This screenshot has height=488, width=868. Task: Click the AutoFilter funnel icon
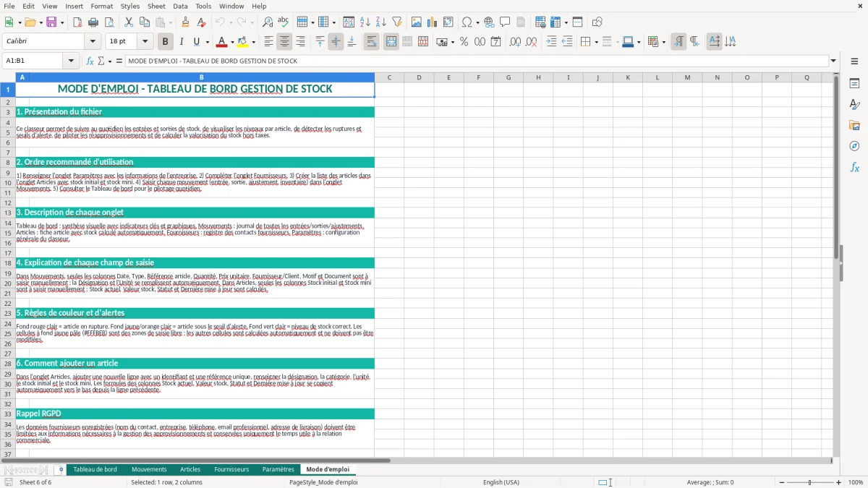(396, 22)
